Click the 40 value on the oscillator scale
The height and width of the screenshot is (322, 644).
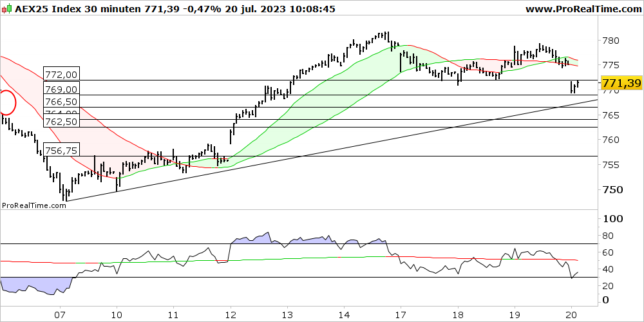[x=609, y=269]
